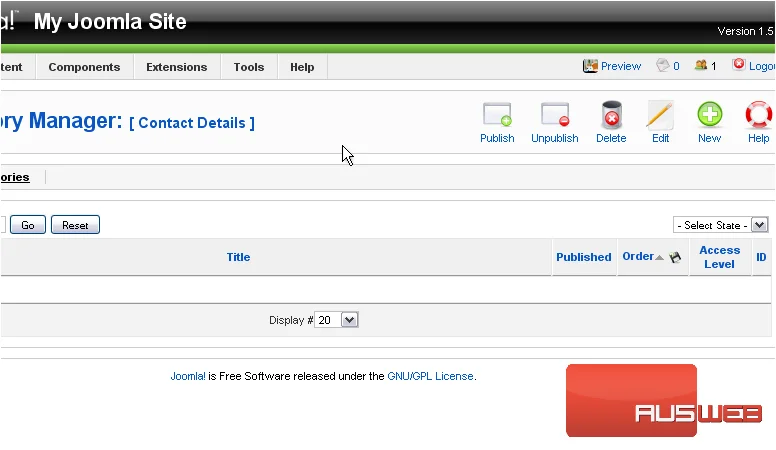Click the Publish toolbar icon
This screenshot has width=776, height=450.
click(x=497, y=115)
